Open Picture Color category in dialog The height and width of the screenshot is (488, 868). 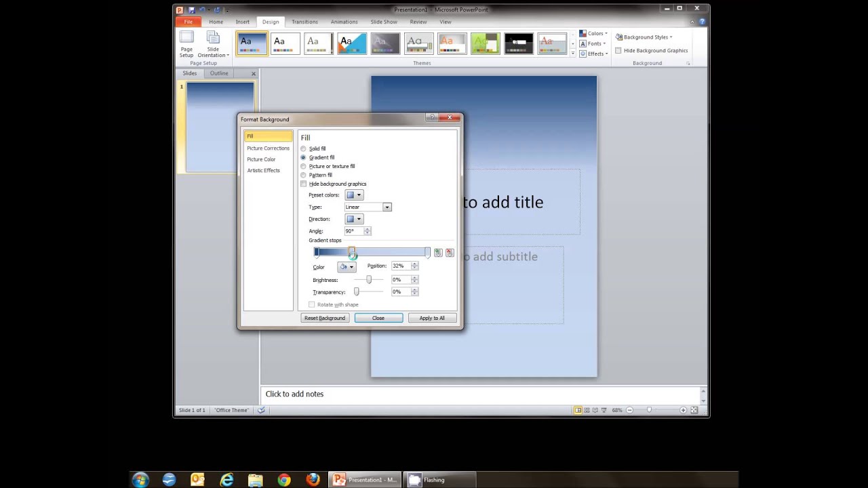[x=261, y=159]
